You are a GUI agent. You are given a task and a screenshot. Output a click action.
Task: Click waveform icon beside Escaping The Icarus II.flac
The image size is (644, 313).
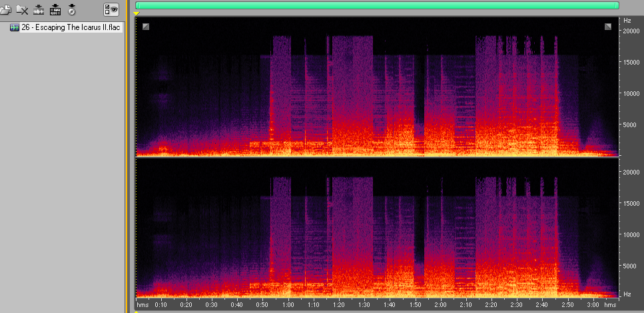15,28
